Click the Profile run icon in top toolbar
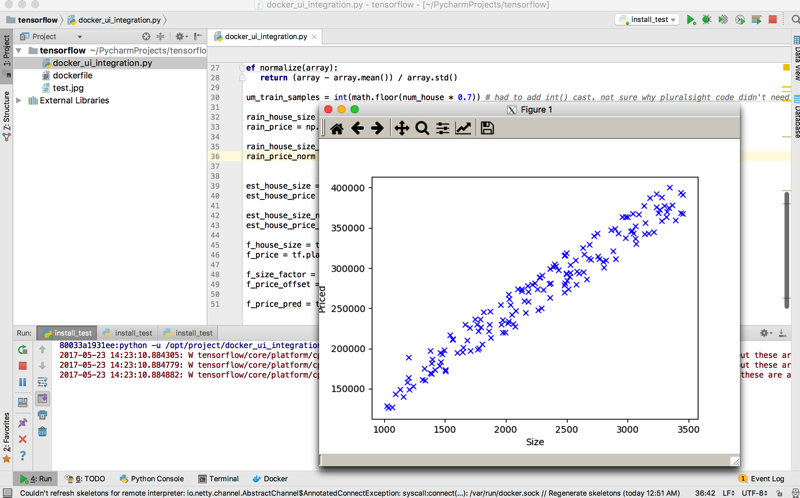This screenshot has height=498, width=800. point(740,20)
